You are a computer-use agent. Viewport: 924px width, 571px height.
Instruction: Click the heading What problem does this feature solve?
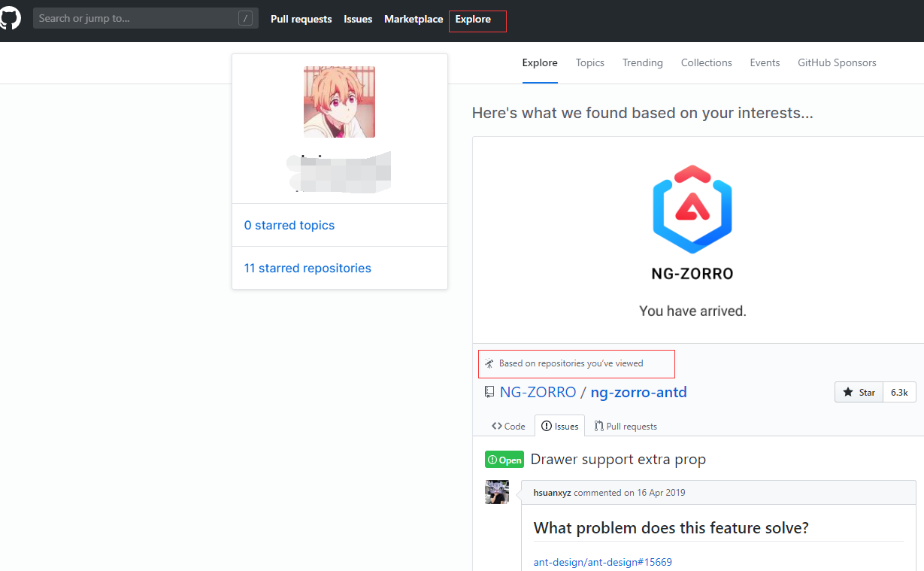pos(671,528)
